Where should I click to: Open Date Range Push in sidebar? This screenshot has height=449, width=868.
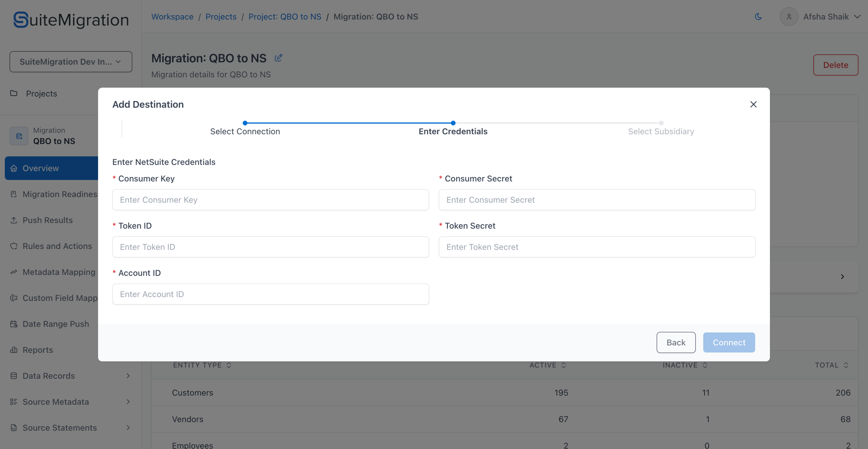[x=56, y=324]
